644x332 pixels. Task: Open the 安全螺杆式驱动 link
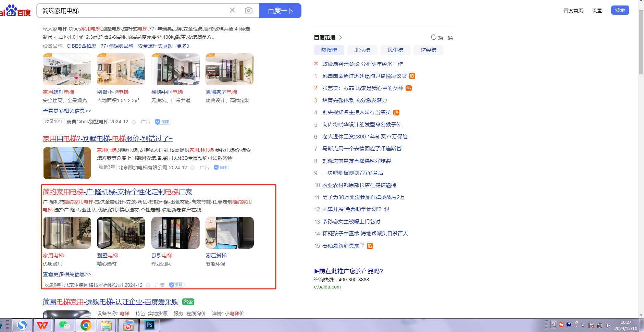155,46
